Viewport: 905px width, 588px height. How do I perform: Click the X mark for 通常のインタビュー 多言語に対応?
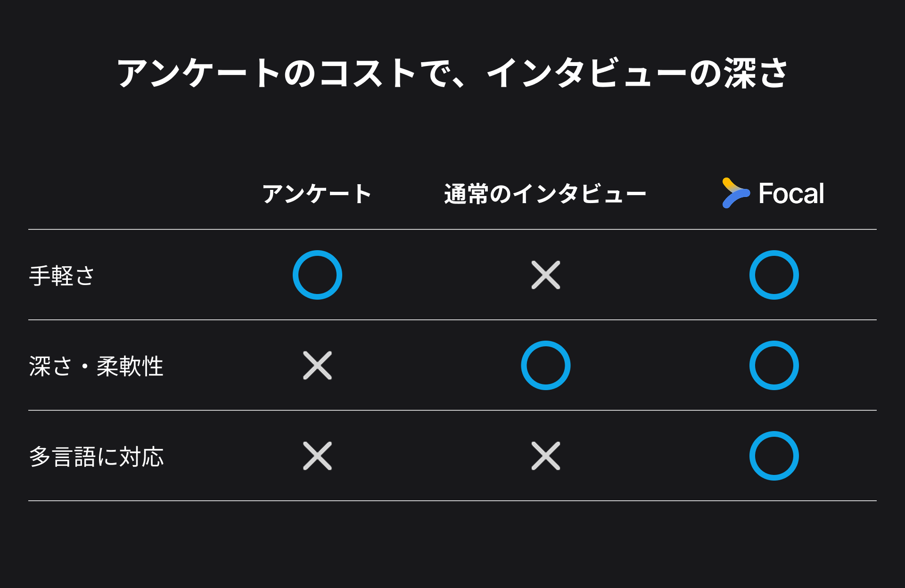tap(546, 456)
